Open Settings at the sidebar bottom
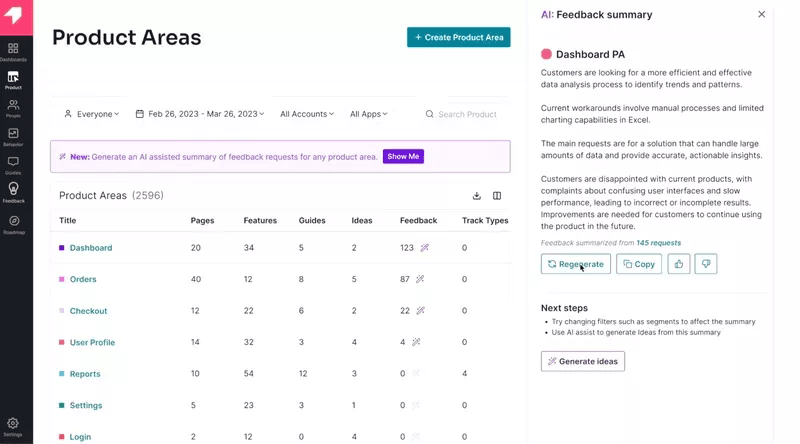This screenshot has height=444, width=800. tap(13, 426)
